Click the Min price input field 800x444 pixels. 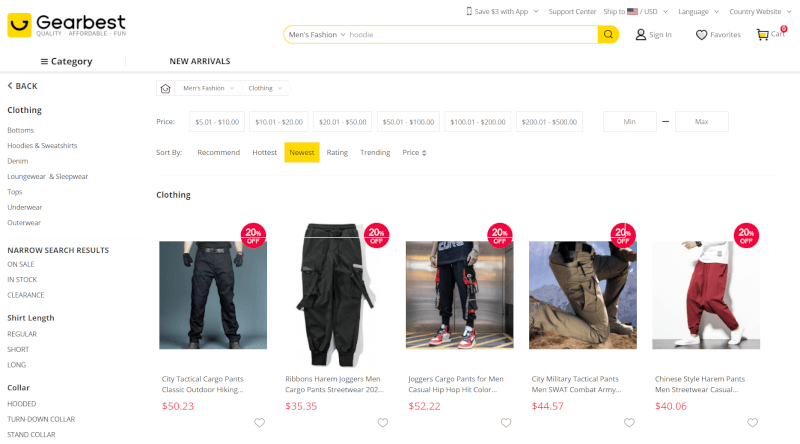point(630,122)
